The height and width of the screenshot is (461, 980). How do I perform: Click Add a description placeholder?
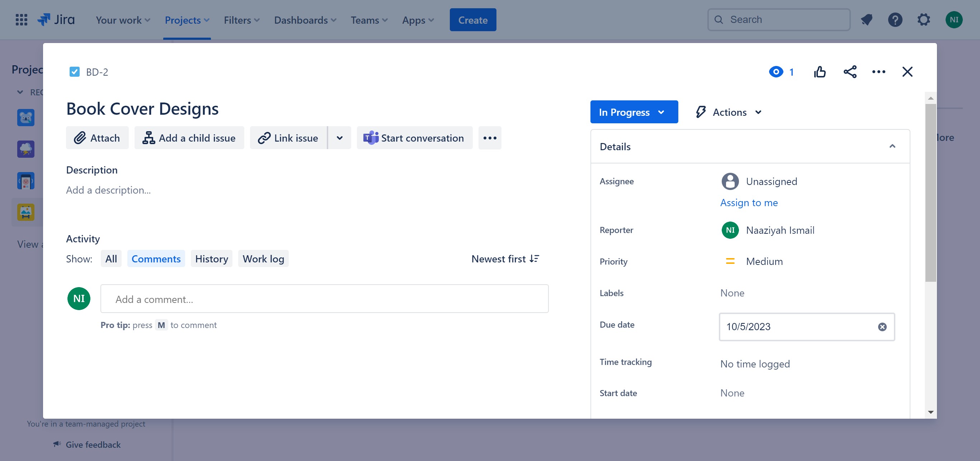click(108, 190)
